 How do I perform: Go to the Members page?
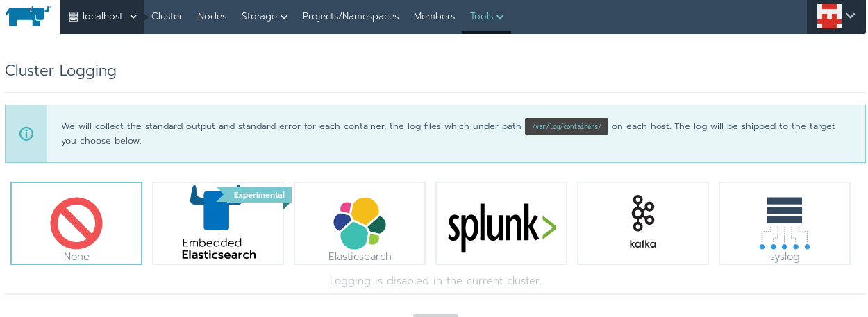434,16
